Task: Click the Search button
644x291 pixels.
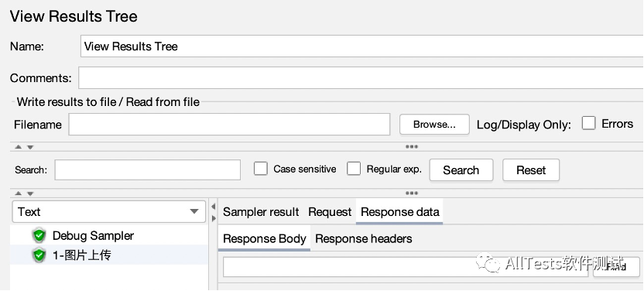Action: coord(461,170)
